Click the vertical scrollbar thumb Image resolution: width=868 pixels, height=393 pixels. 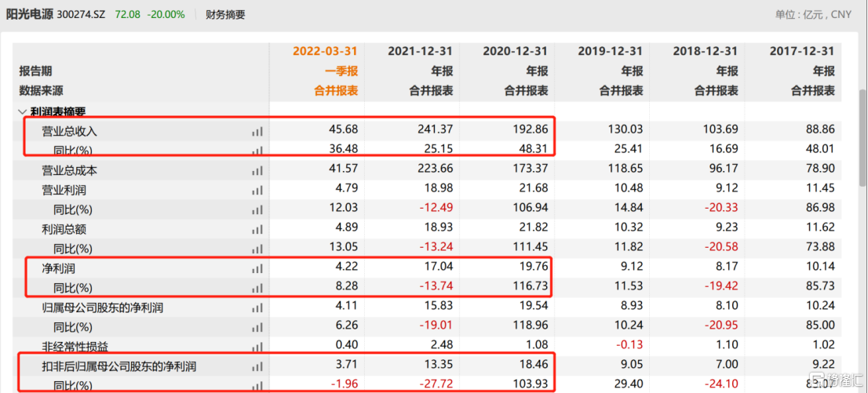pos(863,138)
